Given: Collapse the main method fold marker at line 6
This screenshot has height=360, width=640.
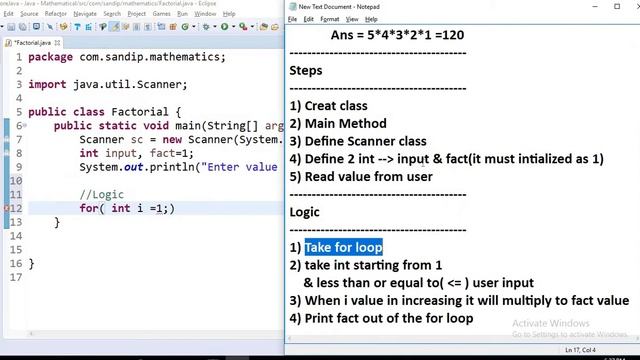Looking at the screenshot, I should click(25, 126).
